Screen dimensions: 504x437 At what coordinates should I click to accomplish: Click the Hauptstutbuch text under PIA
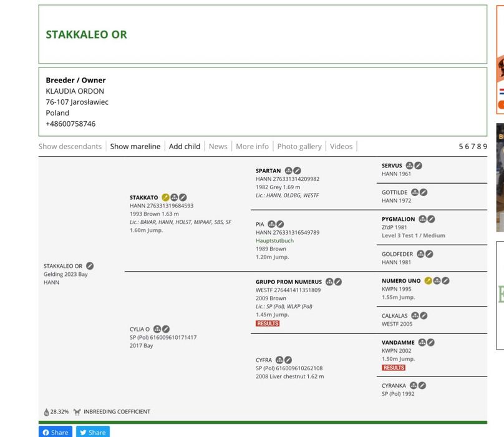pyautogui.click(x=274, y=240)
